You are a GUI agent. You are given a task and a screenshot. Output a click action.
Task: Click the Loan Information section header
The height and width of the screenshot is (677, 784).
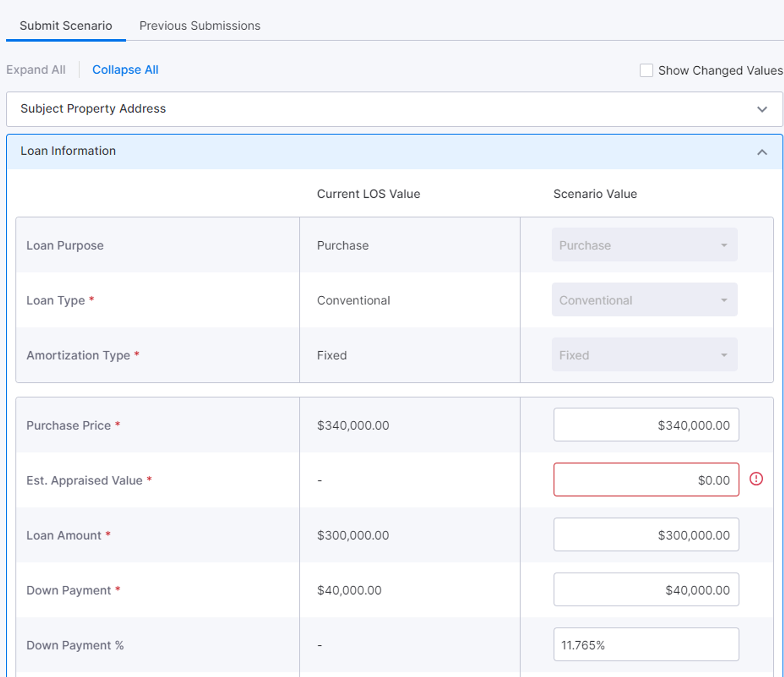68,151
